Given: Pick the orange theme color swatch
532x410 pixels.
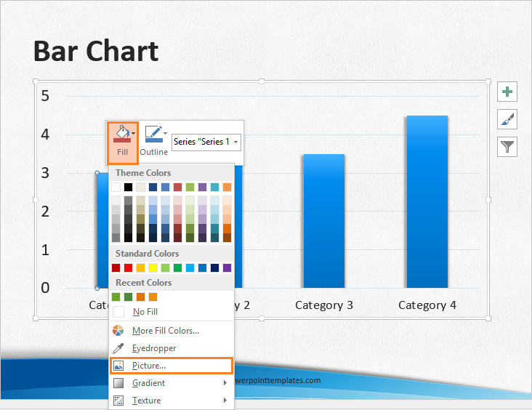Looking at the screenshot, I should [x=227, y=187].
